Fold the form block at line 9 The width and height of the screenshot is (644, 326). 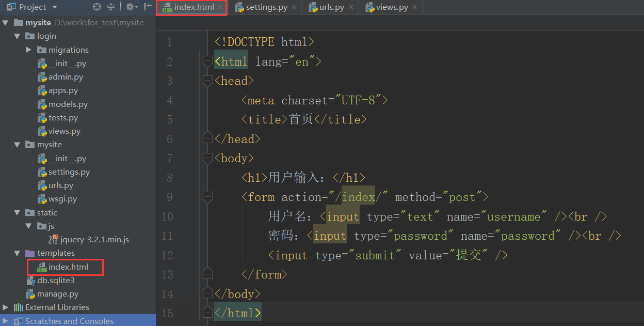(207, 197)
